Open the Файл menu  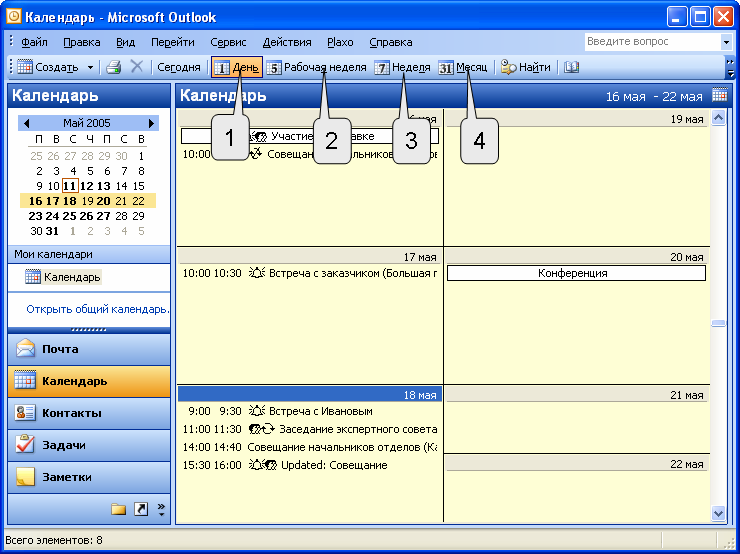click(x=34, y=42)
